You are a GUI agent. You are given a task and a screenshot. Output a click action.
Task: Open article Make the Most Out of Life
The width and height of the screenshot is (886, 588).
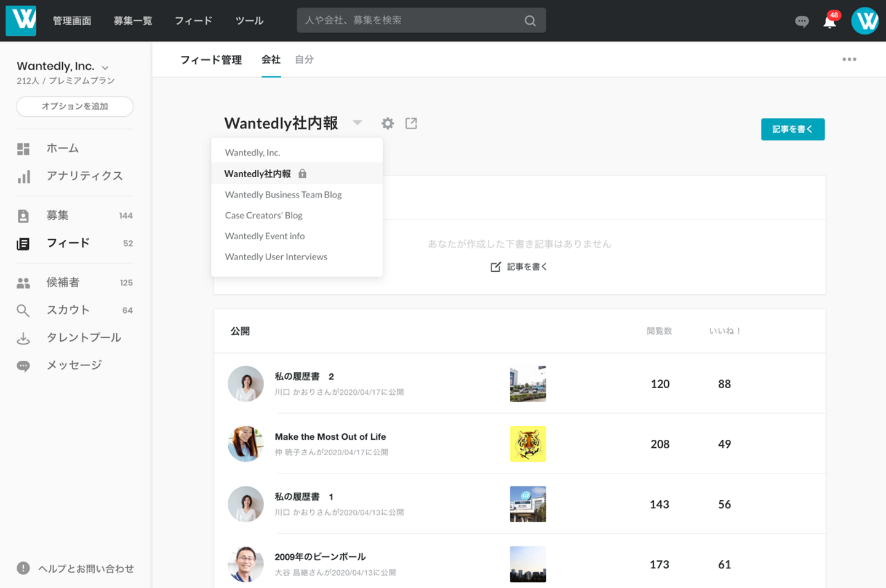330,437
